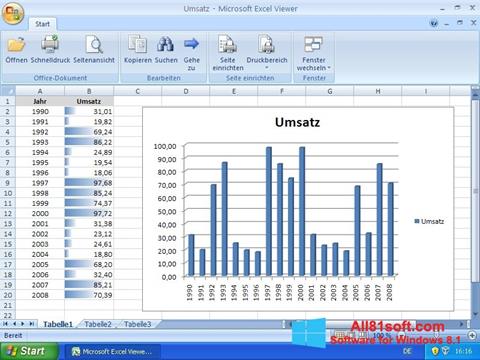Click cell containing 70,39
Screen dimensions: 480x360
(x=89, y=295)
